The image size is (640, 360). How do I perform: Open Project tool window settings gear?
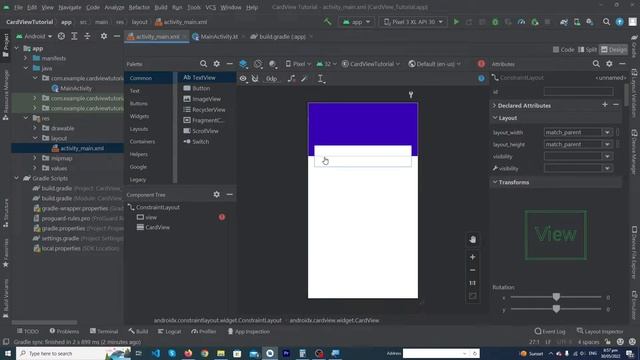tap(104, 36)
